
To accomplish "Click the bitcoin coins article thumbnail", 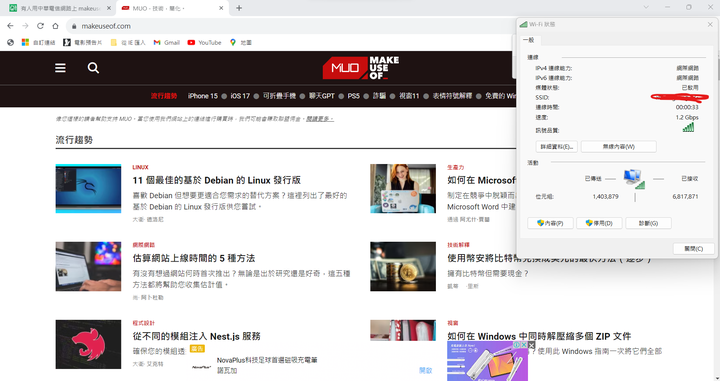I will pyautogui.click(x=403, y=267).
